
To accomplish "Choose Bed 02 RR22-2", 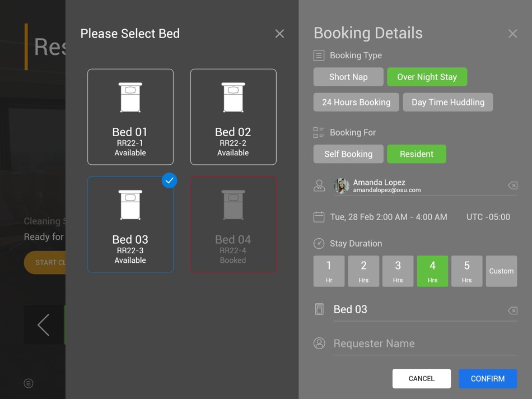I will [234, 117].
